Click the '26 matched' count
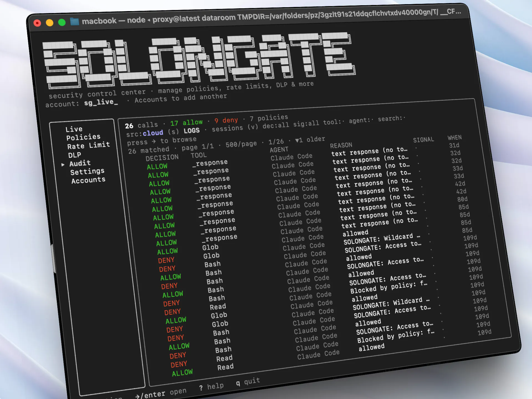 (x=149, y=150)
